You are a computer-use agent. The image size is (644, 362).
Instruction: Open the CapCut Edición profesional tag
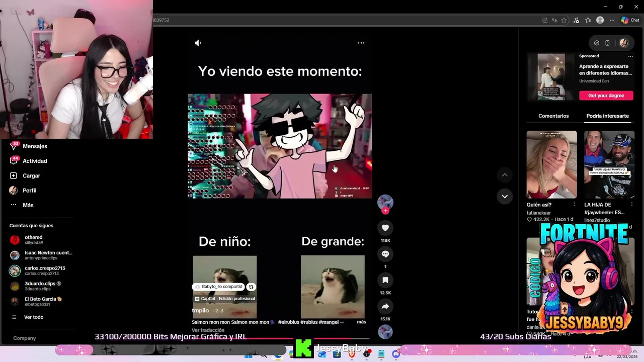click(x=225, y=299)
